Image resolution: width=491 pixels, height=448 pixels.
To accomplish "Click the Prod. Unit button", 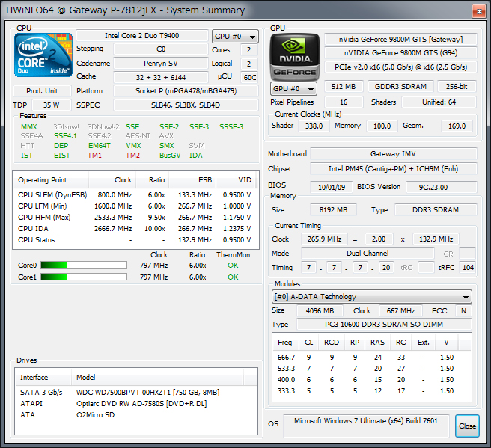I will (42, 91).
